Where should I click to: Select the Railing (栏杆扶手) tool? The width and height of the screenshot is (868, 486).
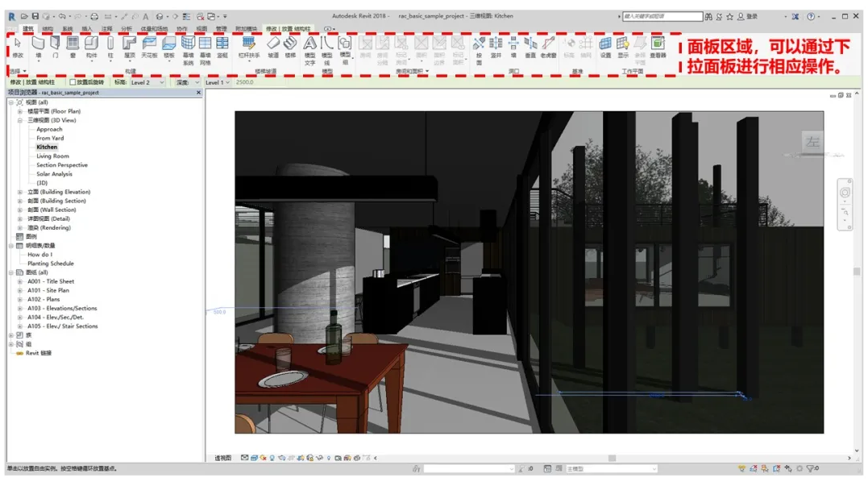pyautogui.click(x=249, y=47)
